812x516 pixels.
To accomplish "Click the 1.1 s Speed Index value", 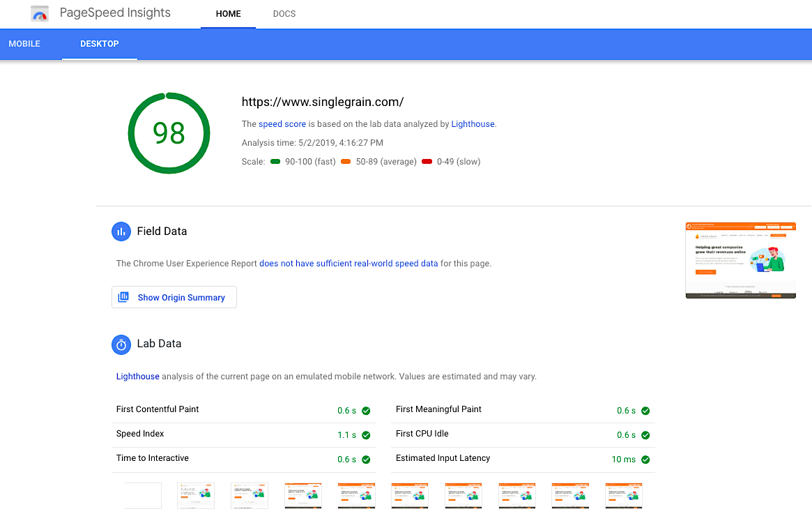I will [x=347, y=435].
